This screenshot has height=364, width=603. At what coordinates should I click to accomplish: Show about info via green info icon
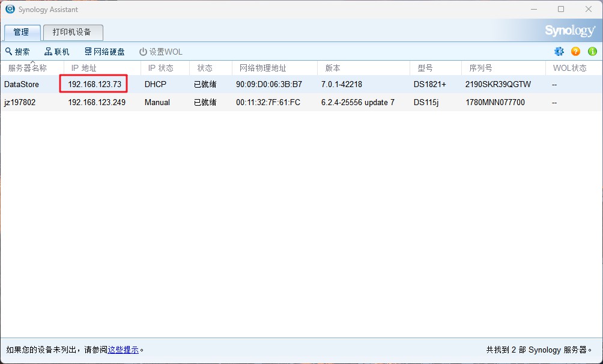(x=592, y=51)
